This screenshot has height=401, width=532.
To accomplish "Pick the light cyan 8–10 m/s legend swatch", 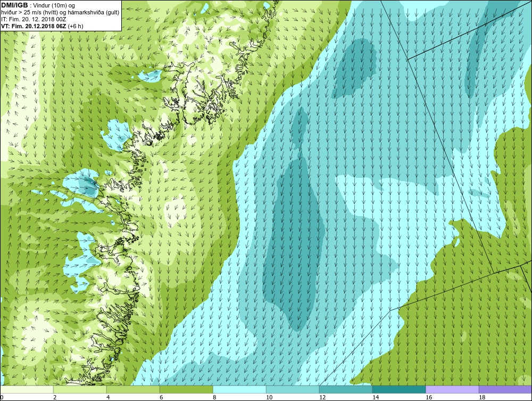I will (239, 389).
